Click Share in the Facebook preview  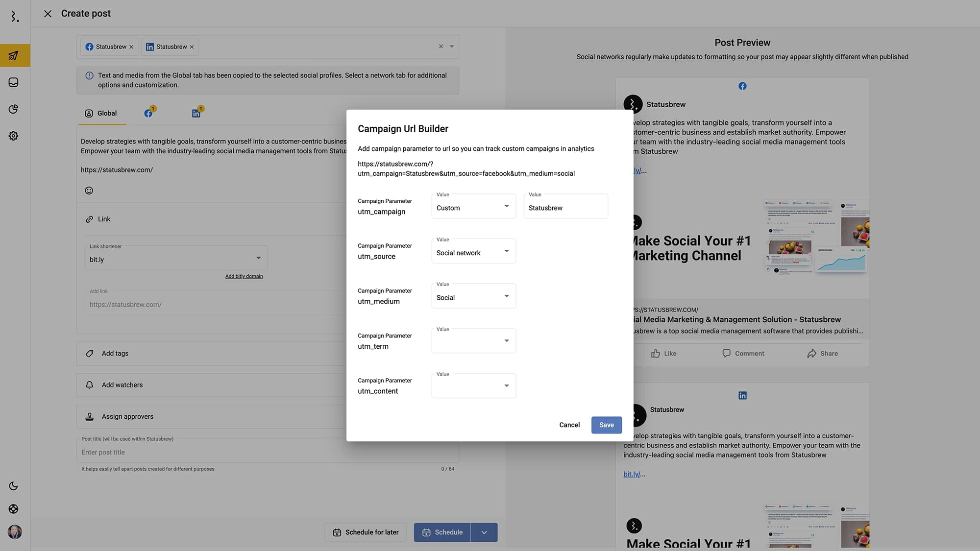[822, 354]
